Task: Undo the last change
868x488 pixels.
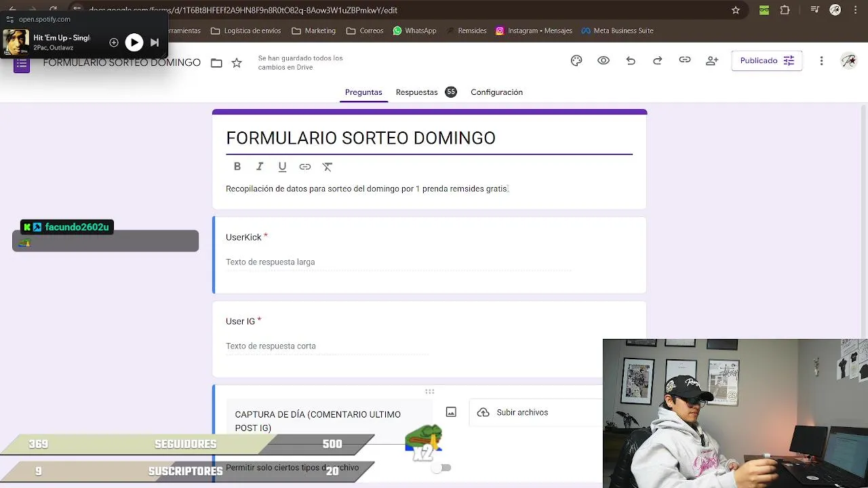Action: coord(631,60)
